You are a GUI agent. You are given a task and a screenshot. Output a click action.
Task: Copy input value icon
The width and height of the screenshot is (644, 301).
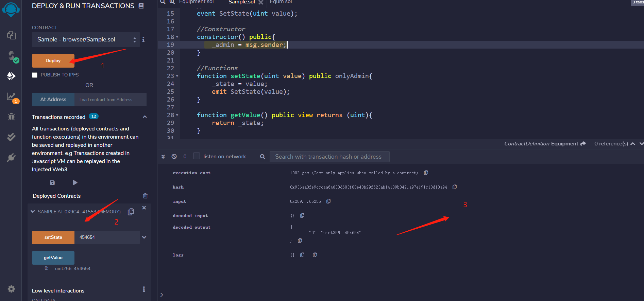(328, 201)
